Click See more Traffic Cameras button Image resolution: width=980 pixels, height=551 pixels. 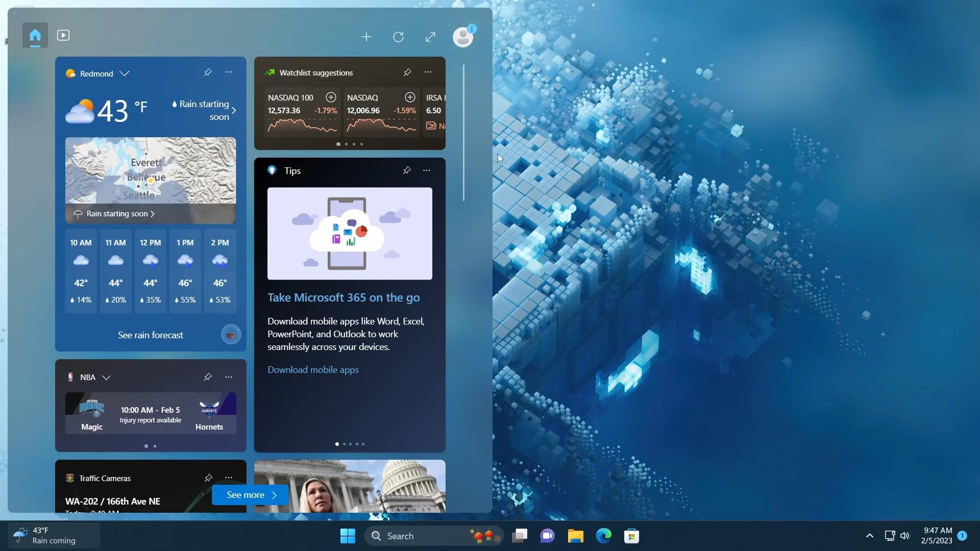[x=251, y=494]
